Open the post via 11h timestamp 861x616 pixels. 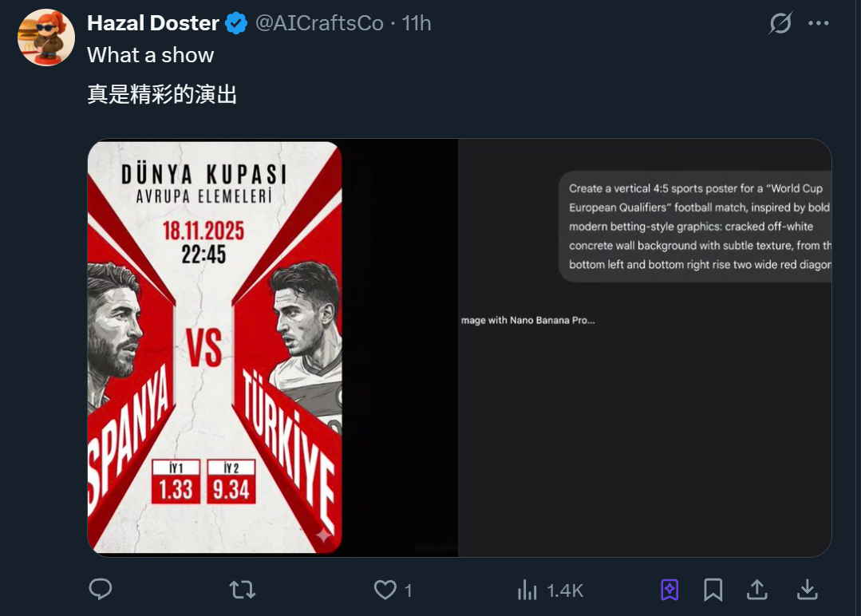[417, 24]
